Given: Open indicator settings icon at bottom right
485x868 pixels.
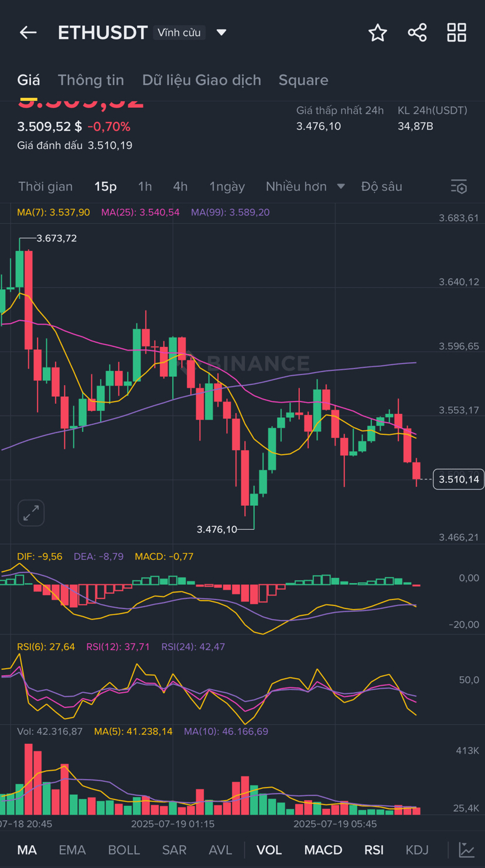Looking at the screenshot, I should (x=467, y=850).
